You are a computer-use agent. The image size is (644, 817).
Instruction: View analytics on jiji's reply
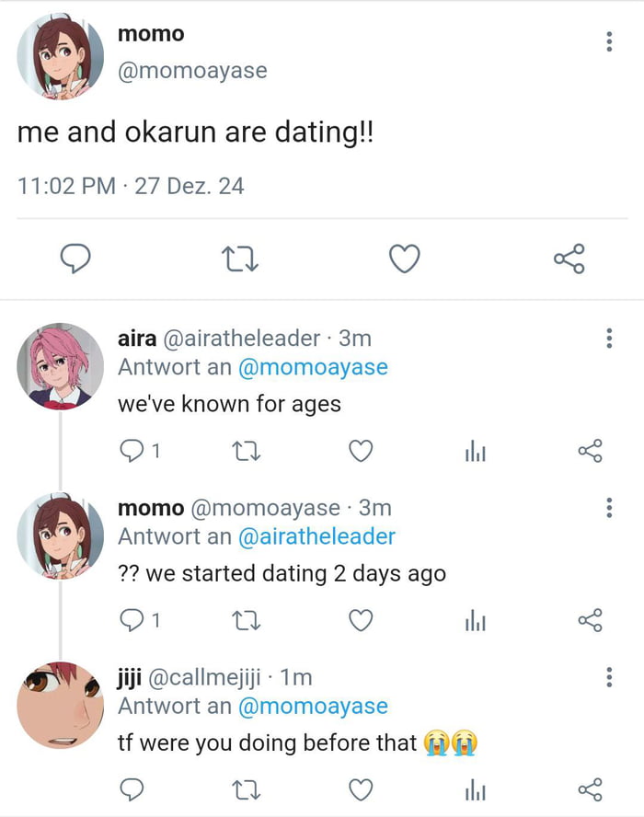pos(474,789)
